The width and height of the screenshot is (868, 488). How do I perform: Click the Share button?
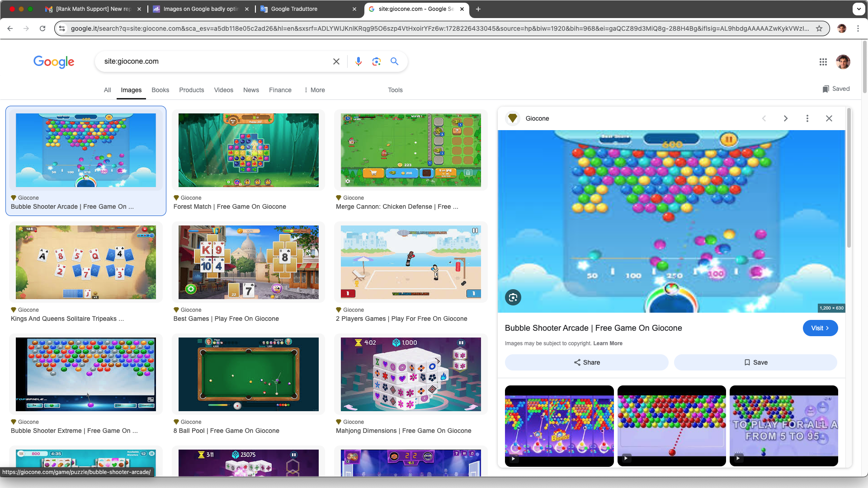586,362
